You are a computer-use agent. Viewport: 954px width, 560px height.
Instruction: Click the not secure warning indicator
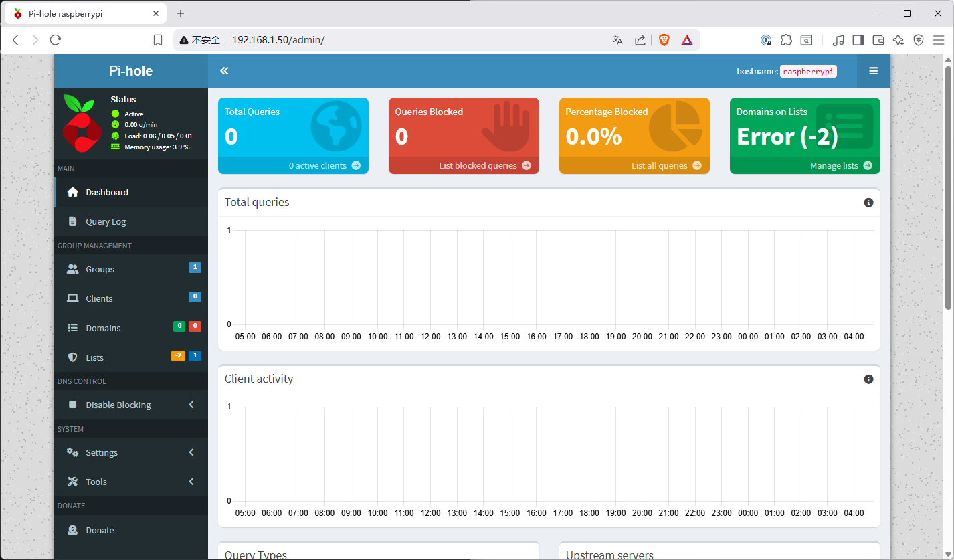[x=199, y=40]
